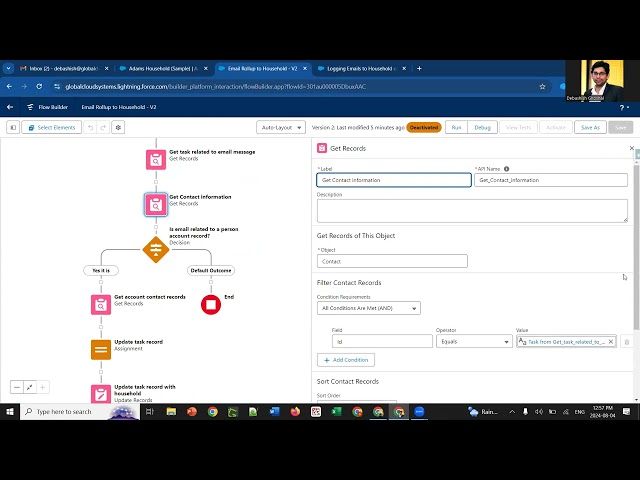The image size is (640, 480).
Task: Click the Flow Builder back arrow
Action: tap(10, 107)
